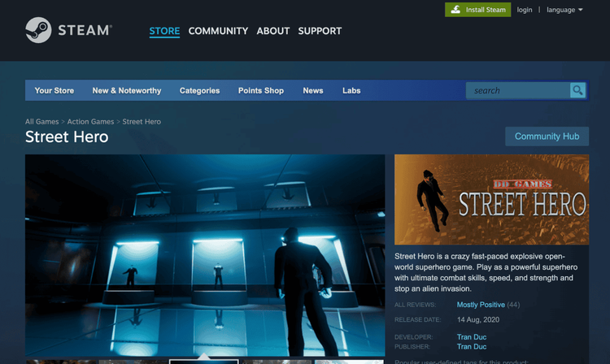The width and height of the screenshot is (610, 364).
Task: Click the Install Steam button
Action: [477, 10]
